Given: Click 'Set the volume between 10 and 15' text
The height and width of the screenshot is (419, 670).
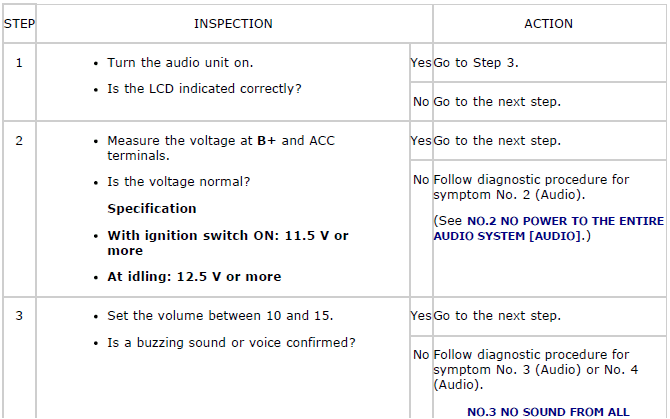Looking at the screenshot, I should click(x=220, y=316).
